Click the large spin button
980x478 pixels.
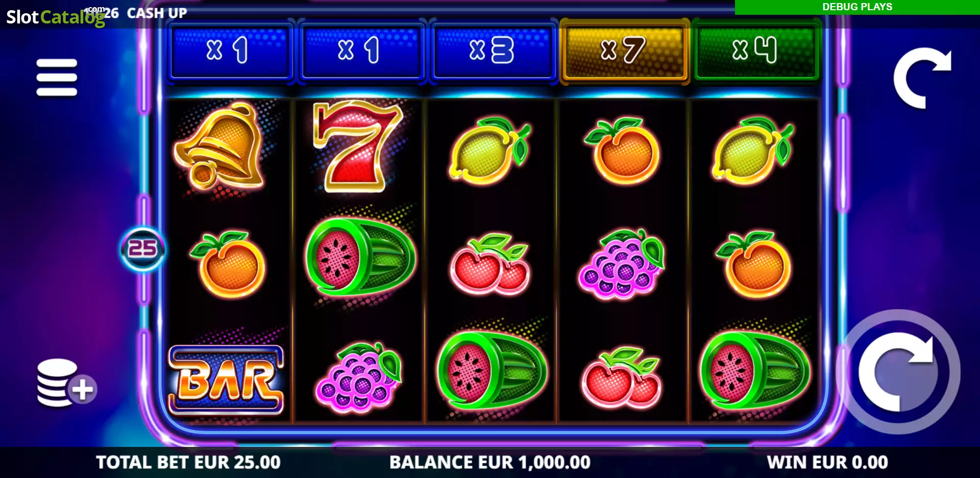[x=899, y=372]
